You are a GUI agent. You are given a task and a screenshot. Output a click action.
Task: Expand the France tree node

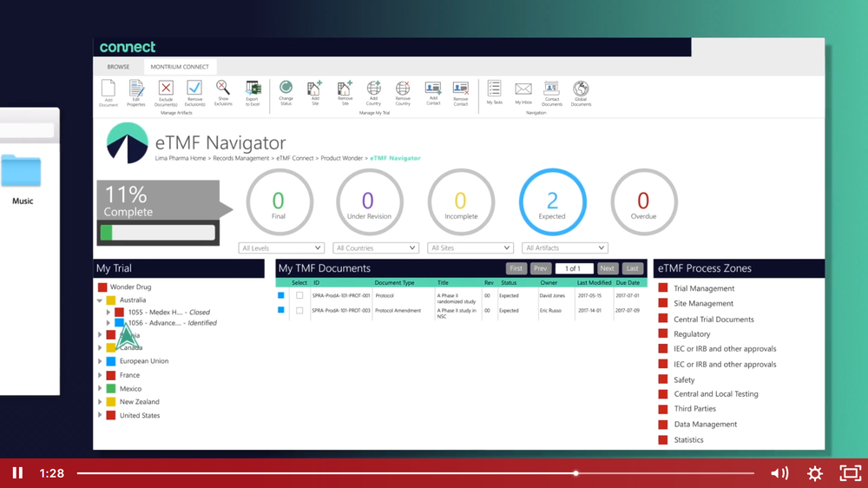click(x=100, y=375)
